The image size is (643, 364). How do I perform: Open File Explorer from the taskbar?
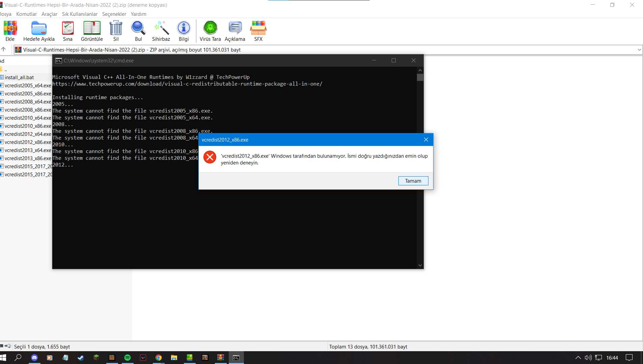click(x=174, y=358)
